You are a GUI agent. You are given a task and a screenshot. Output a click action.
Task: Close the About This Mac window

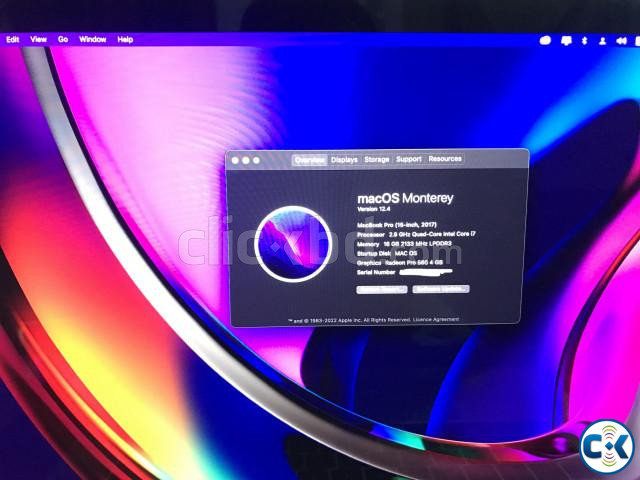[x=235, y=160]
